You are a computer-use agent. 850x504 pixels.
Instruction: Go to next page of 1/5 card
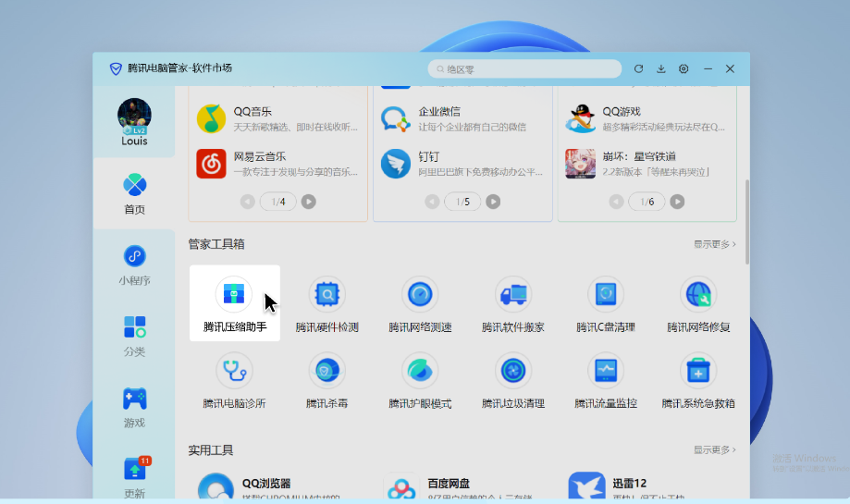pos(493,202)
